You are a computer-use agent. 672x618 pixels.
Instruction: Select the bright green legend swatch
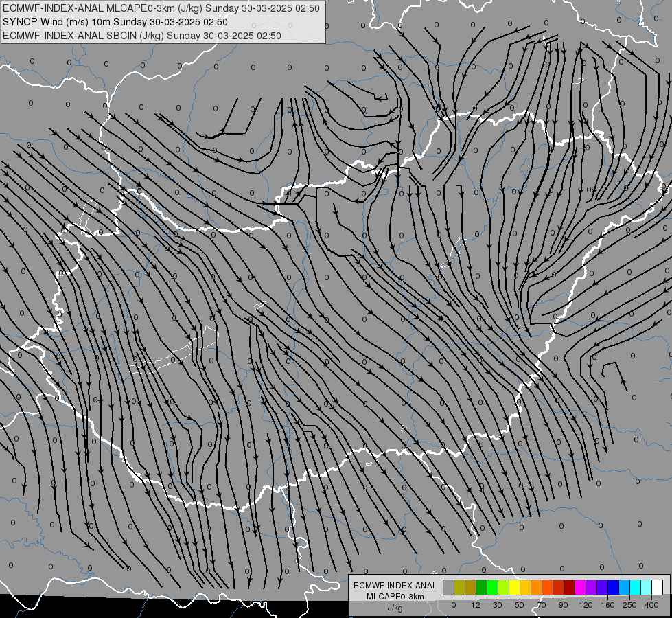click(x=492, y=587)
